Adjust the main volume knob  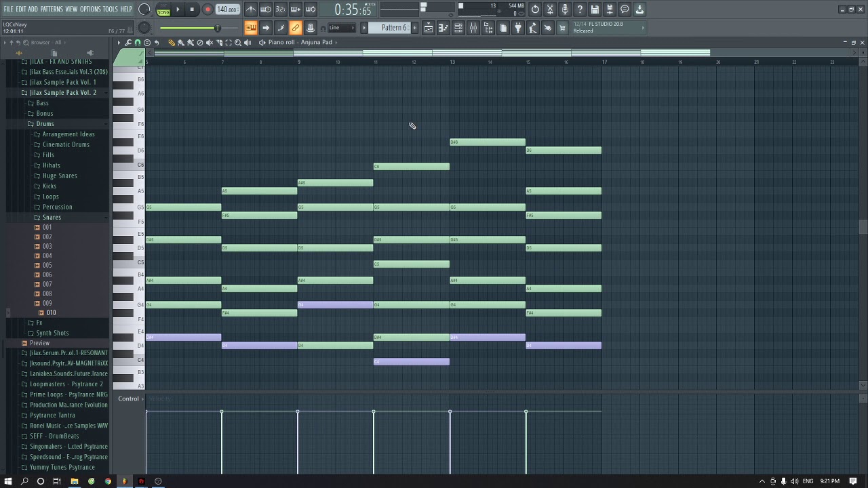point(144,9)
